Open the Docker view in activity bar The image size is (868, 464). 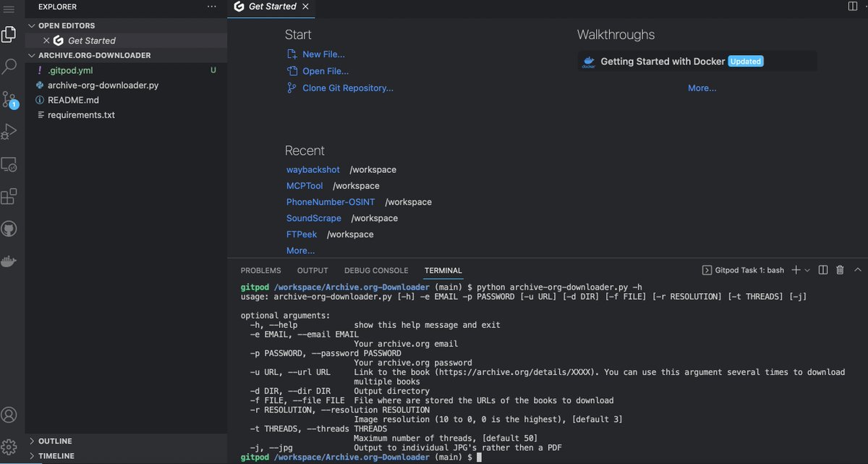tap(9, 261)
